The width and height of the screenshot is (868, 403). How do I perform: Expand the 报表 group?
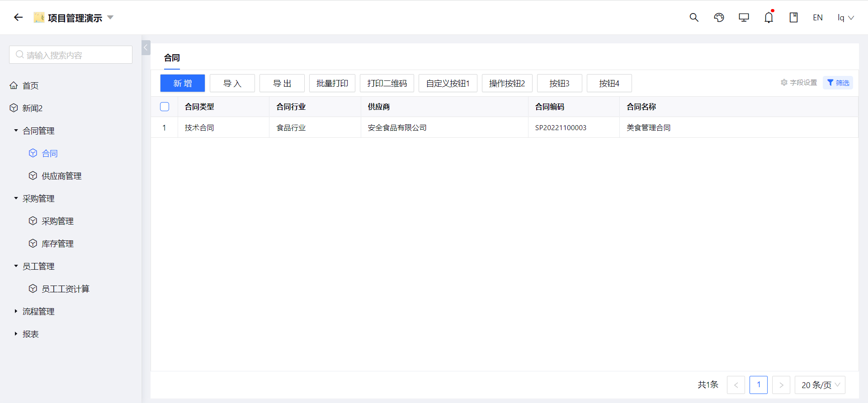(16, 334)
